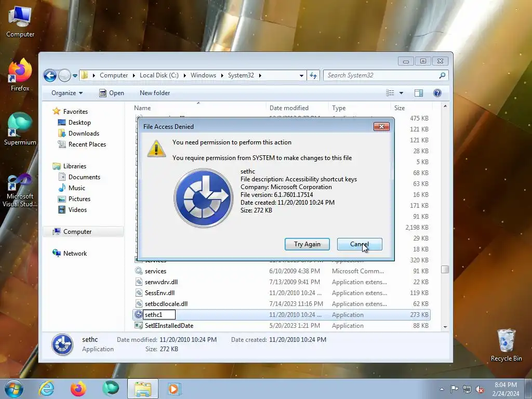Click the file list scrollbar thumb

(445, 270)
